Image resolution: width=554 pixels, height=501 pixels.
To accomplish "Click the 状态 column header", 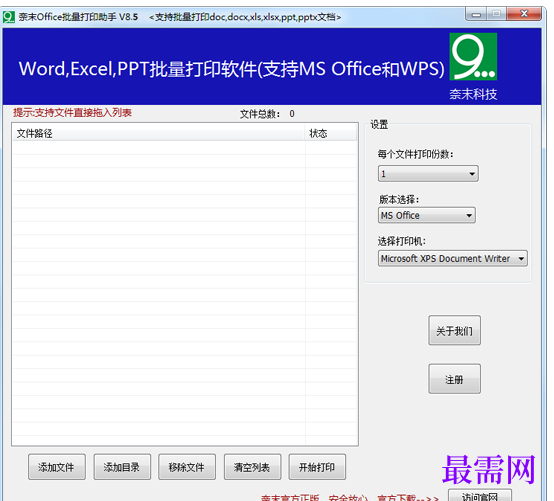I will pos(331,133).
